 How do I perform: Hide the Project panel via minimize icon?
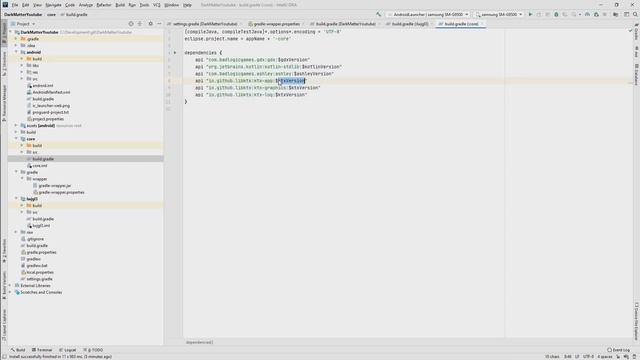159,24
